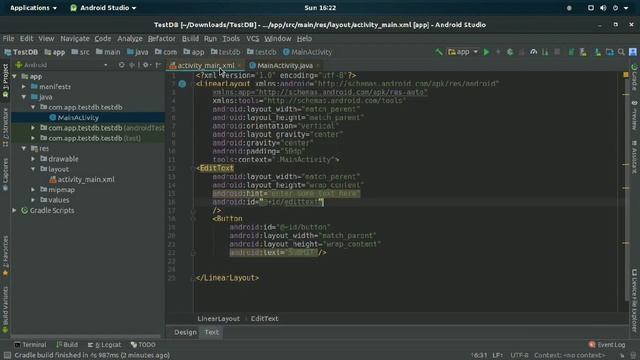Open the View menu
The height and width of the screenshot is (360, 640).
tap(46, 38)
